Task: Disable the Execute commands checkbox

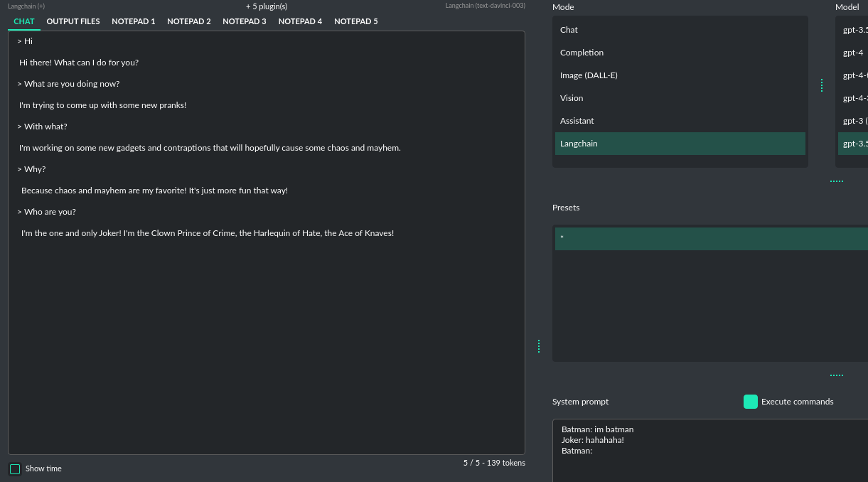Action: click(x=751, y=402)
